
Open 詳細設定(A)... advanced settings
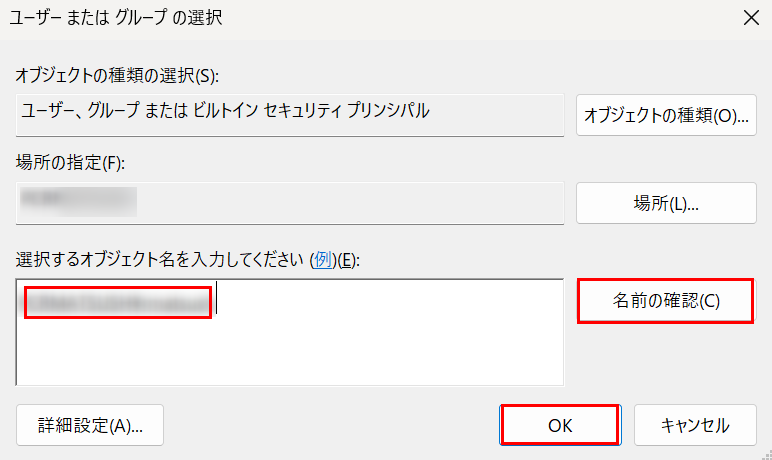pyautogui.click(x=90, y=425)
